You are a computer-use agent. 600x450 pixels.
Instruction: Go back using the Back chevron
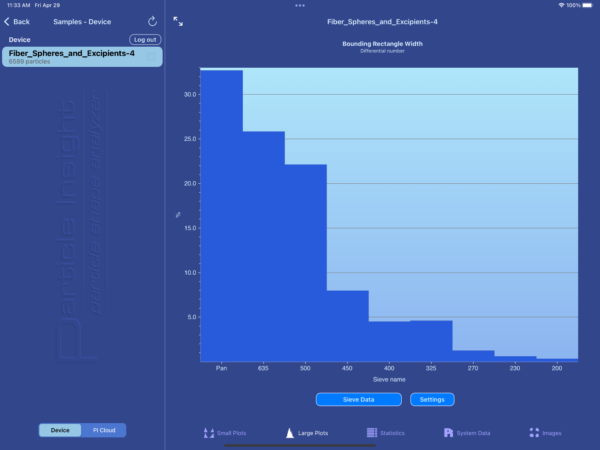[17, 21]
